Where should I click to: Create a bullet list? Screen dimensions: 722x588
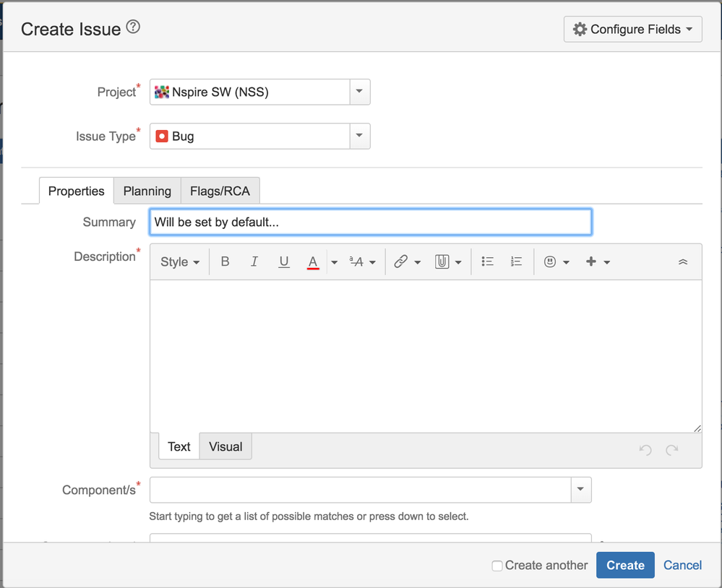pos(488,261)
